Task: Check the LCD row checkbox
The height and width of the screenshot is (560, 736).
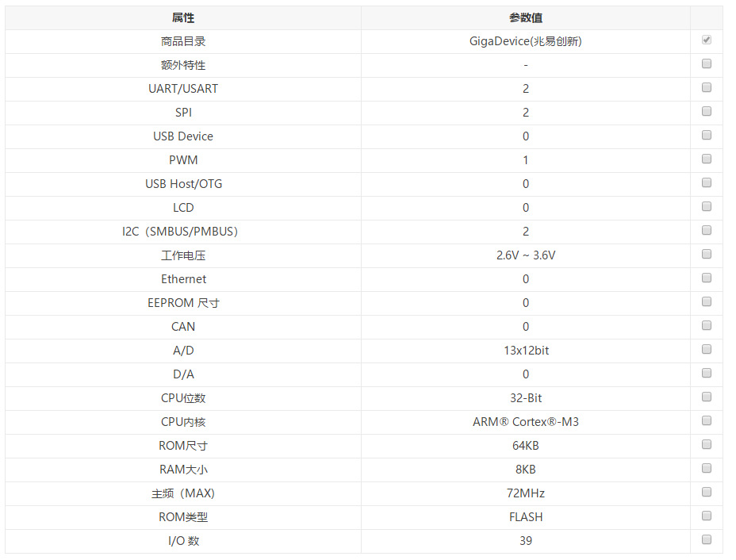Action: click(x=706, y=207)
